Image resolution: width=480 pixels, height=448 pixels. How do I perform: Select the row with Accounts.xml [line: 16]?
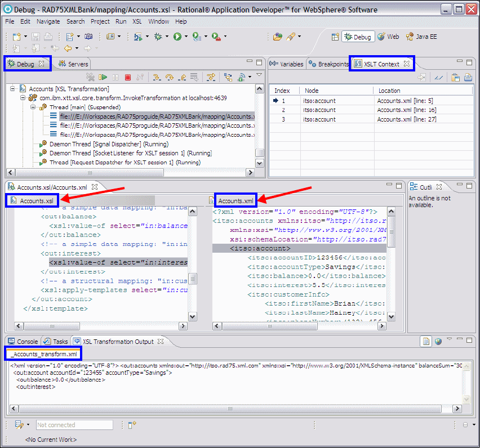pyautogui.click(x=371, y=110)
